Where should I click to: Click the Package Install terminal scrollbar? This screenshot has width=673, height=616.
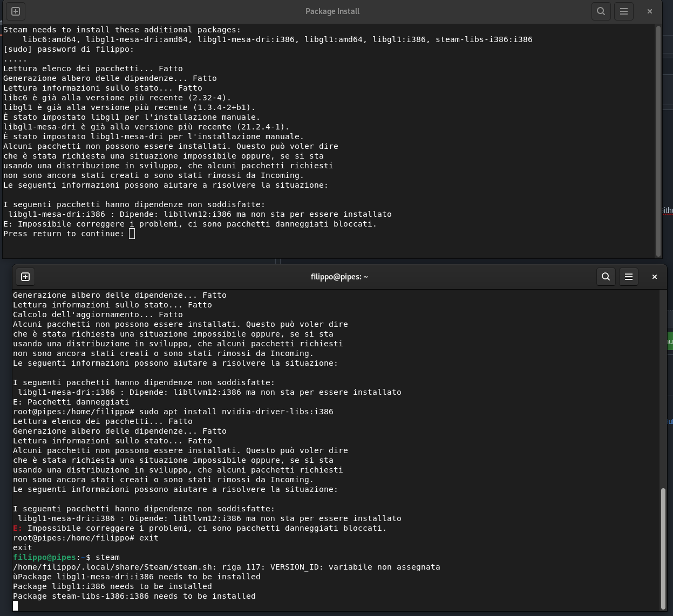659,140
